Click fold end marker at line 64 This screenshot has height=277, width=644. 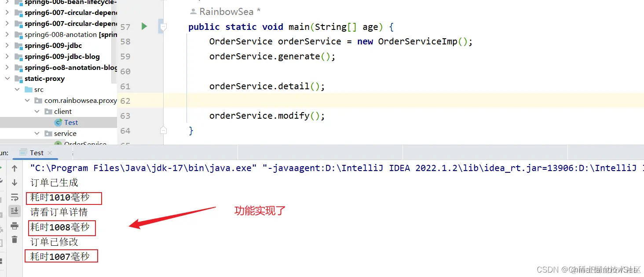tap(163, 130)
